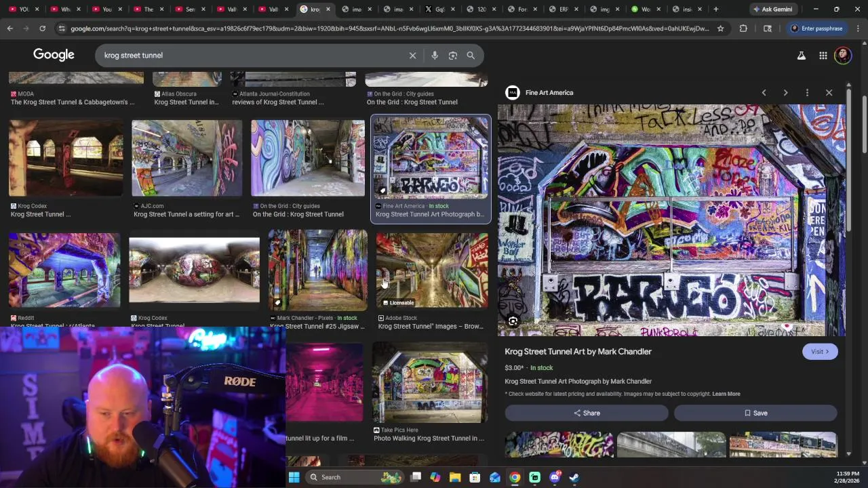Image resolution: width=868 pixels, height=488 pixels.
Task: Open the three-dot options in image preview
Action: 807,93
